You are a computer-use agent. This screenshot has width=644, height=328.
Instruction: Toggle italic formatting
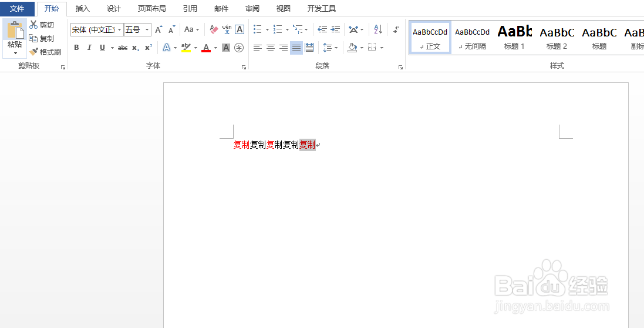pos(89,48)
